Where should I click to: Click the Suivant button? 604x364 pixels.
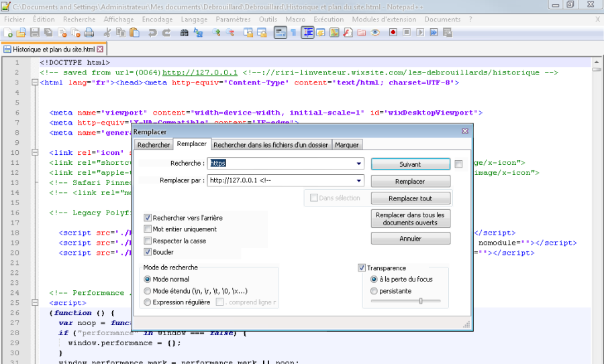pos(410,164)
